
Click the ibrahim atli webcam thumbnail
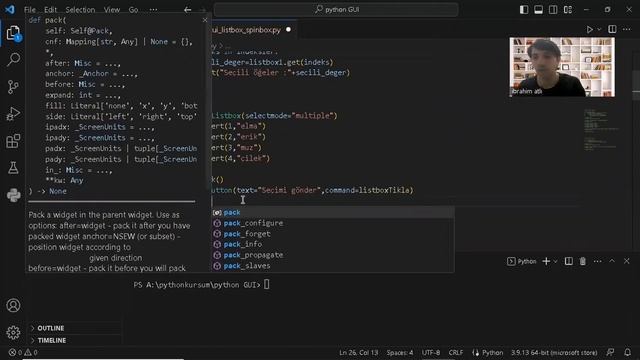[562, 67]
